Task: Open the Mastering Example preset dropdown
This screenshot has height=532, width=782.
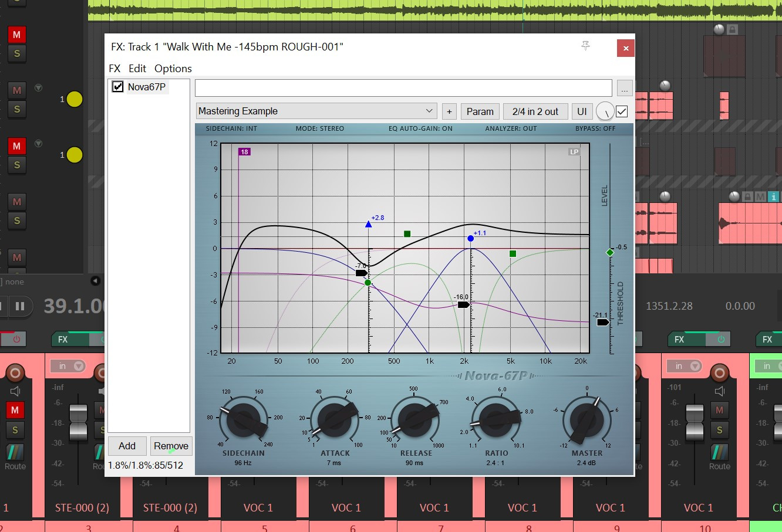Action: [317, 111]
